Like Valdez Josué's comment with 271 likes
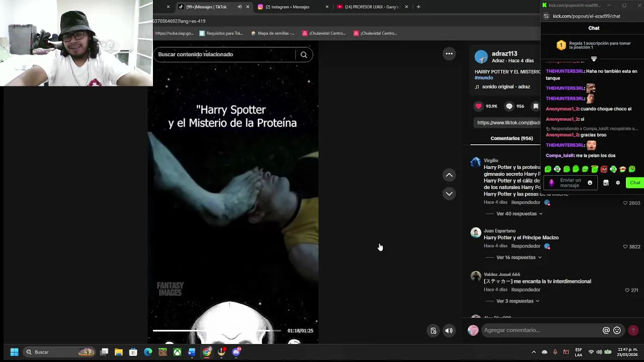 coord(627,291)
